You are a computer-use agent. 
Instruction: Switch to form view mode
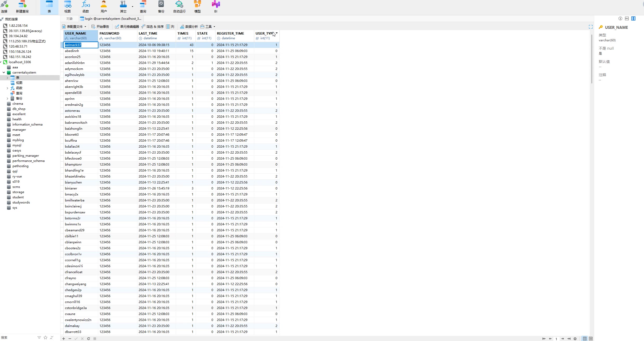(x=591, y=338)
